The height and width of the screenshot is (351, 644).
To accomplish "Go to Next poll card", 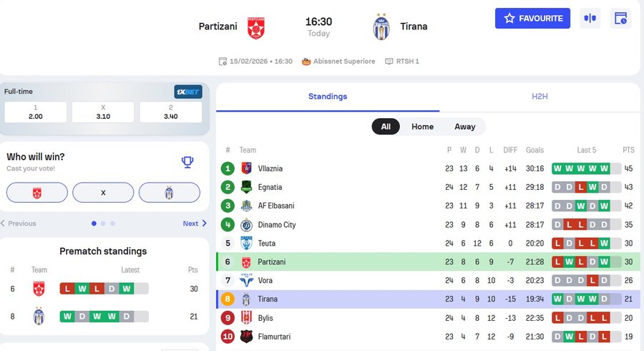I will [x=195, y=223].
